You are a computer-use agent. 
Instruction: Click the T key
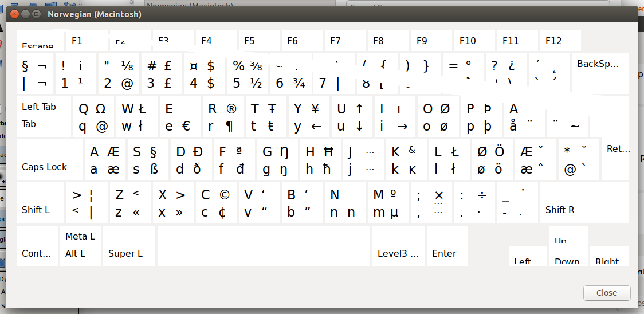tap(266, 116)
